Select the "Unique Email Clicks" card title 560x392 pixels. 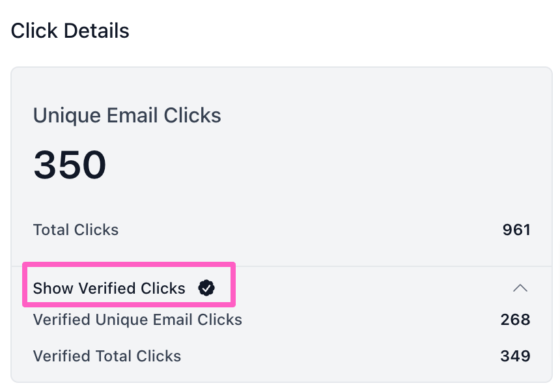127,115
